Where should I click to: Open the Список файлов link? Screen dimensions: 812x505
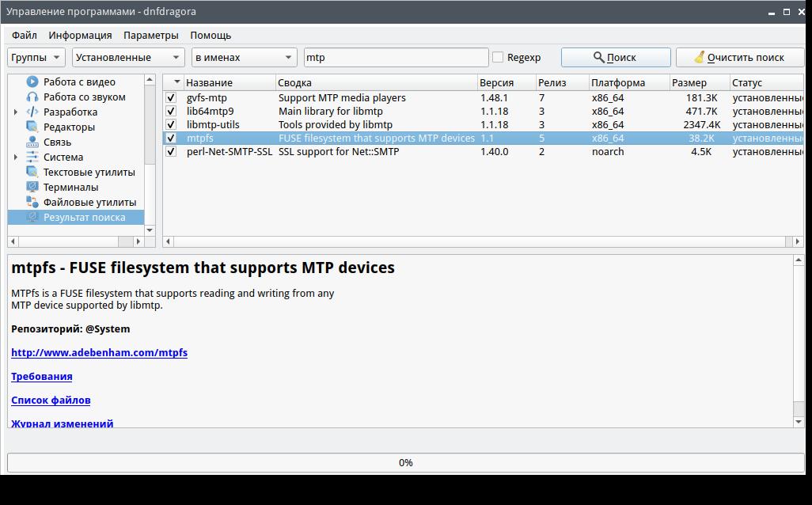51,401
